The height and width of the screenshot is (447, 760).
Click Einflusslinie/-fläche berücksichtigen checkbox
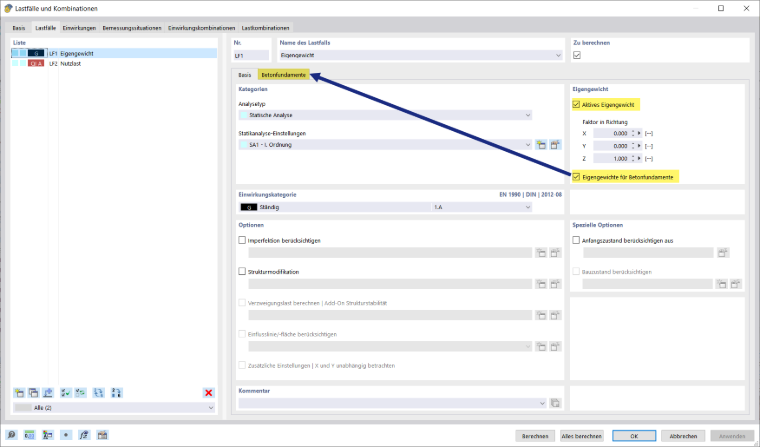(x=242, y=334)
